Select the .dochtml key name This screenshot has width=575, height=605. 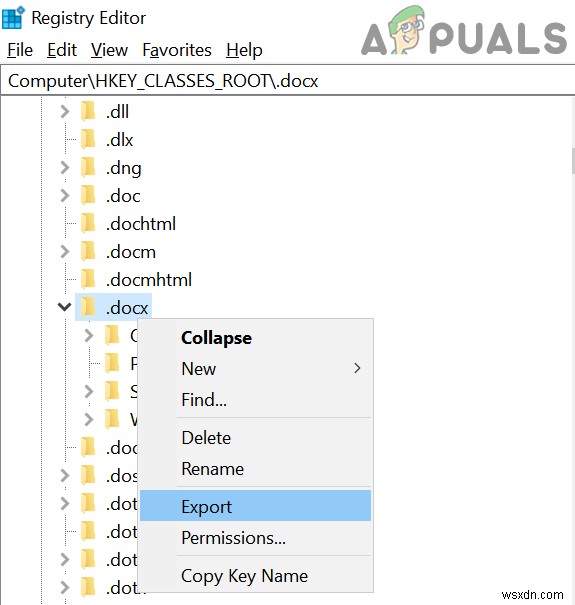click(x=141, y=224)
